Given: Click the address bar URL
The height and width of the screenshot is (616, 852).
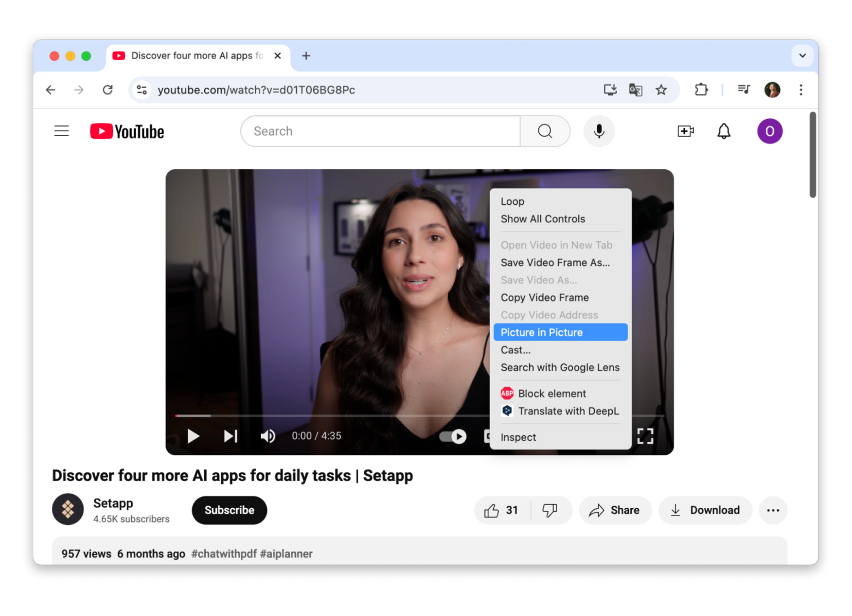Looking at the screenshot, I should pyautogui.click(x=256, y=90).
